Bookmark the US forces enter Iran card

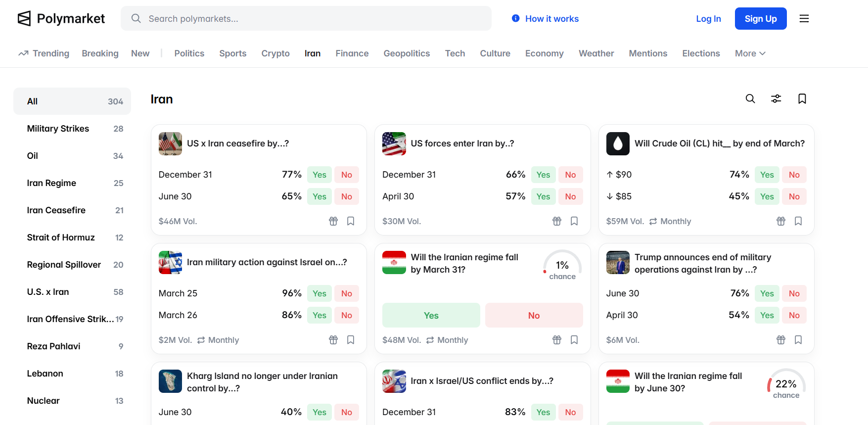(574, 221)
